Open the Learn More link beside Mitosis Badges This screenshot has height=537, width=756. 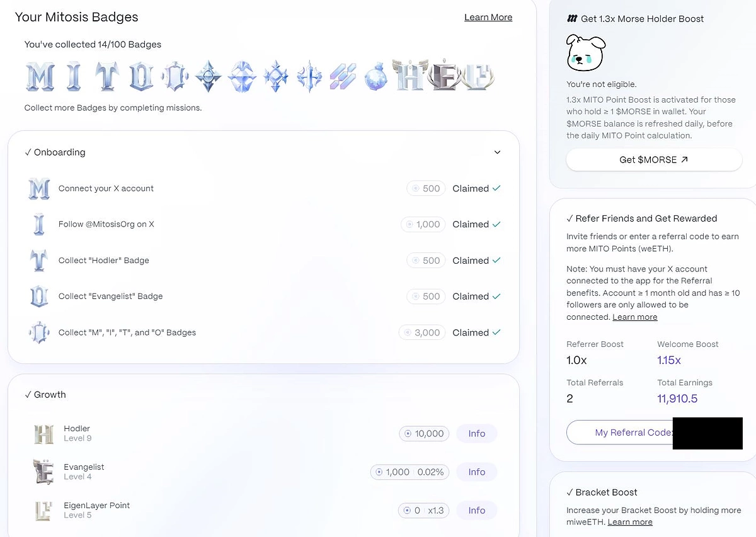(x=488, y=17)
